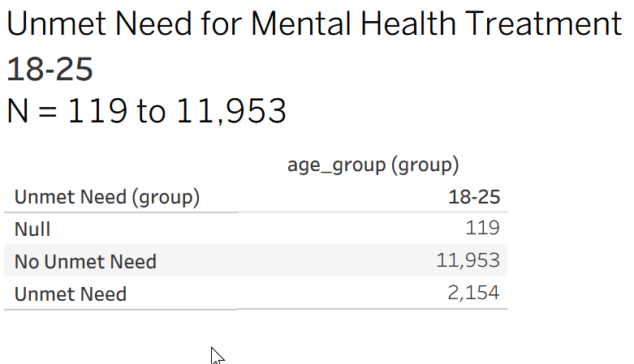Click the "18-25" column header in the table
The image size is (634, 364).
(x=474, y=197)
